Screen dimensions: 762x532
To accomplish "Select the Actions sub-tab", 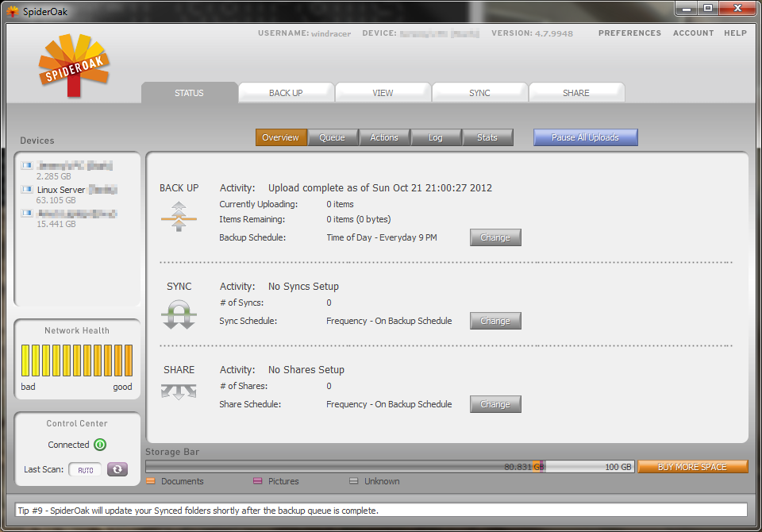I will (x=384, y=137).
